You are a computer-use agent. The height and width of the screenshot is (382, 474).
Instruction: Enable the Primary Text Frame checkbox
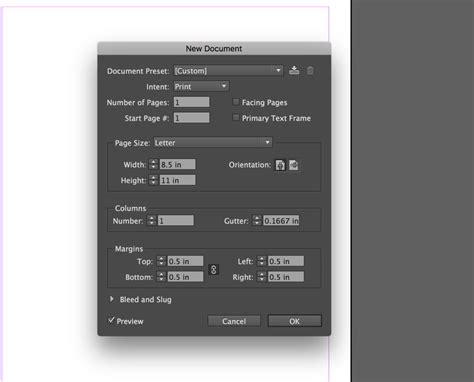[236, 118]
